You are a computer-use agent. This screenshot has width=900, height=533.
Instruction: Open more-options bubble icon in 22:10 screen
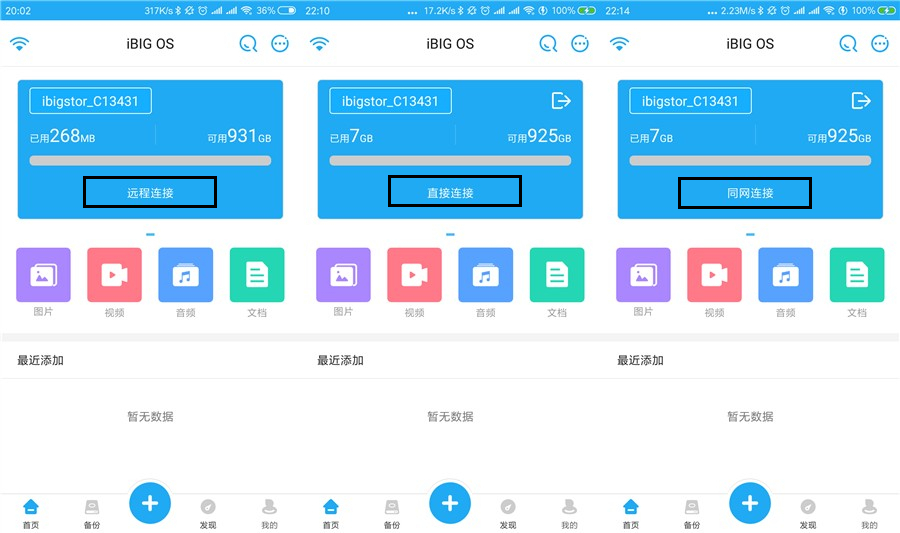point(580,44)
